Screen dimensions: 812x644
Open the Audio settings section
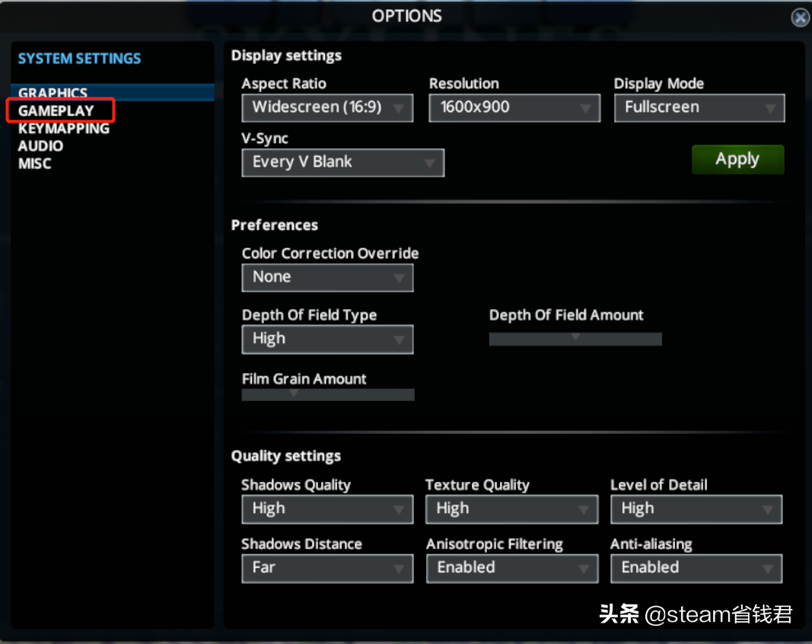tap(40, 146)
